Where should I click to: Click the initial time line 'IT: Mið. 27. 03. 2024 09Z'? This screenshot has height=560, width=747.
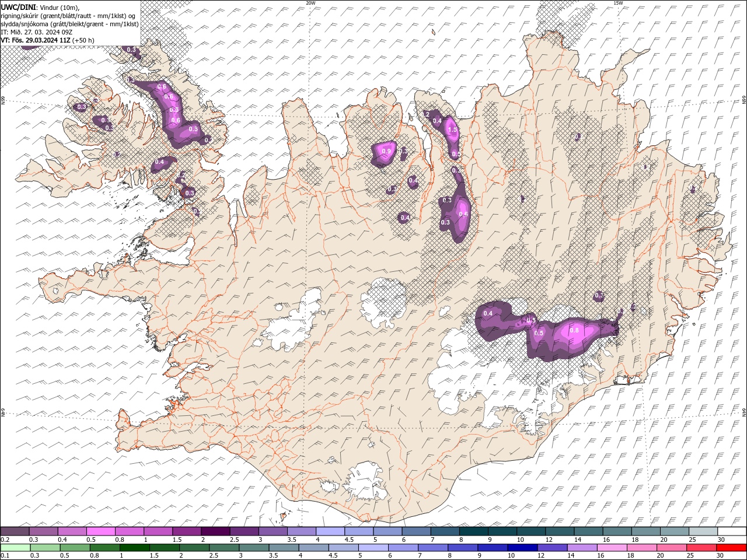(x=36, y=32)
